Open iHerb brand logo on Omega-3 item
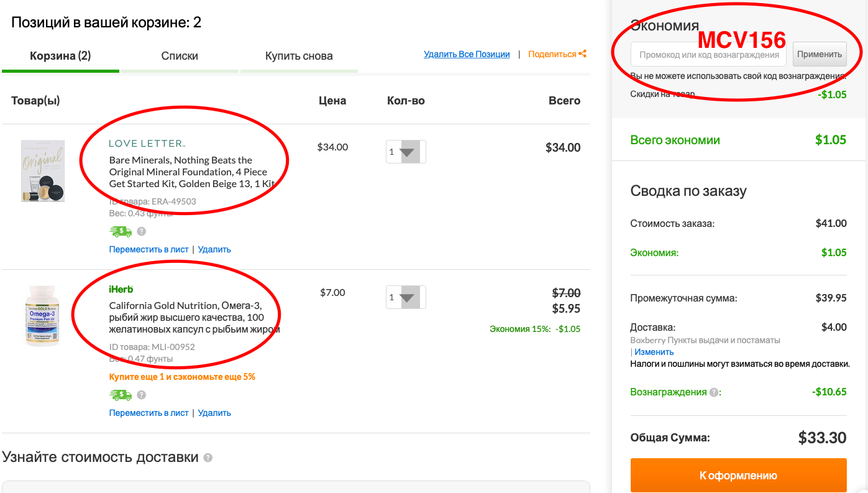The height and width of the screenshot is (493, 868). (121, 289)
